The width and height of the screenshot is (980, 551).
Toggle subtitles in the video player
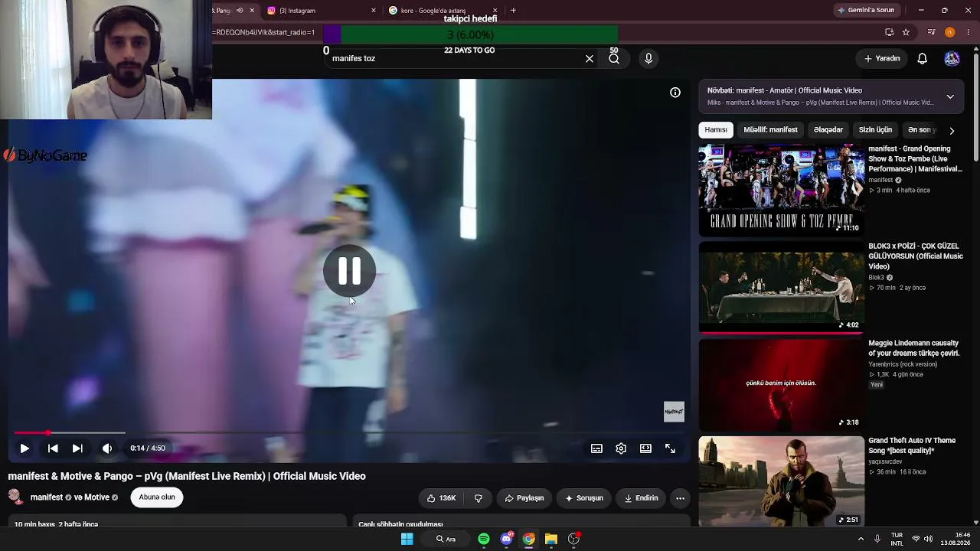(x=596, y=448)
